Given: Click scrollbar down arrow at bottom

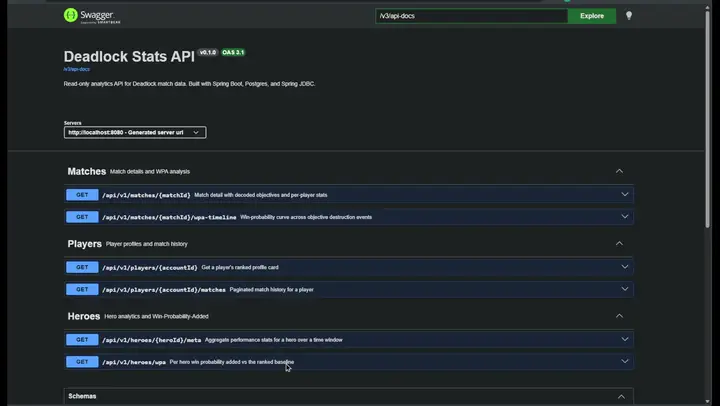Looking at the screenshot, I should 708,402.
